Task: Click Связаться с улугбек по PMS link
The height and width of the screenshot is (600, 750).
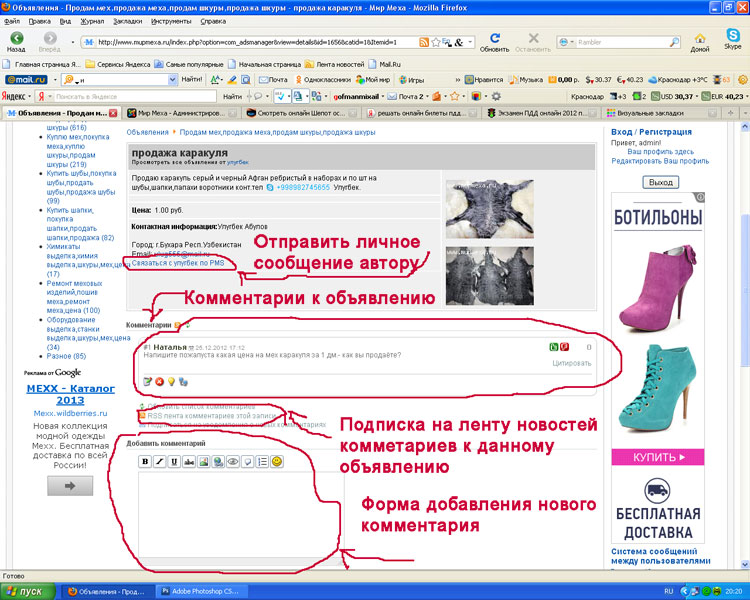Action: click(178, 263)
